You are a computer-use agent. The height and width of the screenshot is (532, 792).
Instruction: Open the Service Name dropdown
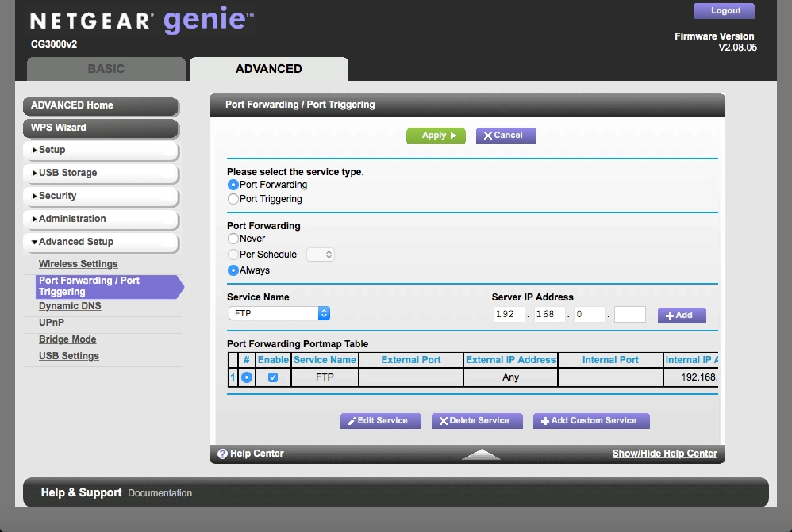(x=279, y=313)
